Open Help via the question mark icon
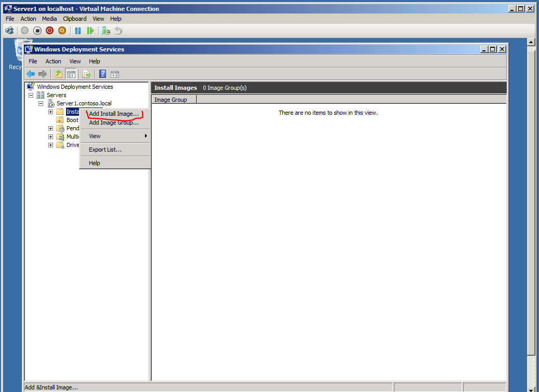539x392 pixels. 102,74
